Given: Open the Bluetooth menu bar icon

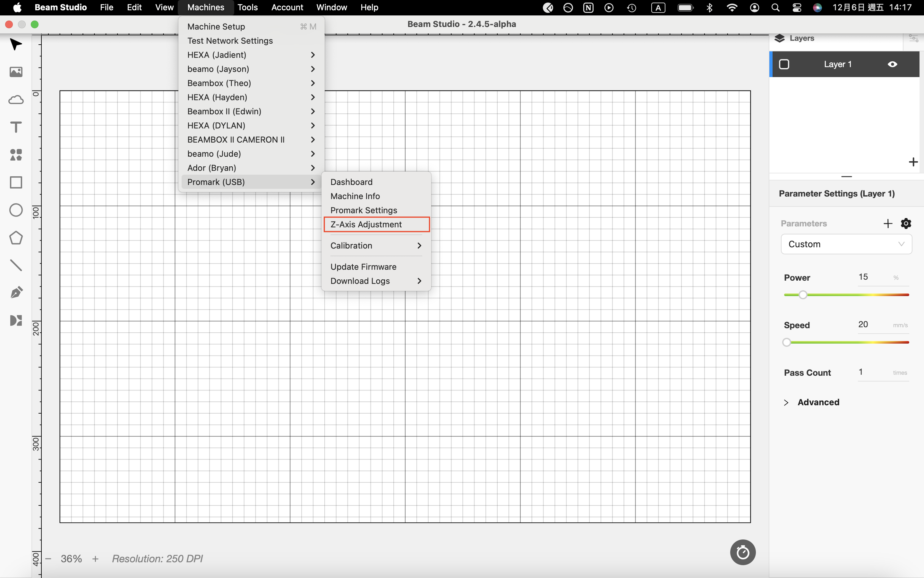Looking at the screenshot, I should click(709, 8).
